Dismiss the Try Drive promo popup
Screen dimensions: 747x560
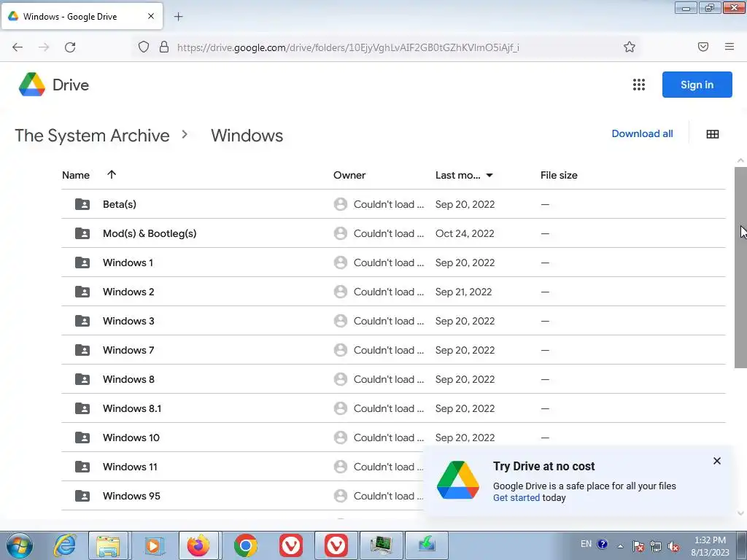pos(716,461)
